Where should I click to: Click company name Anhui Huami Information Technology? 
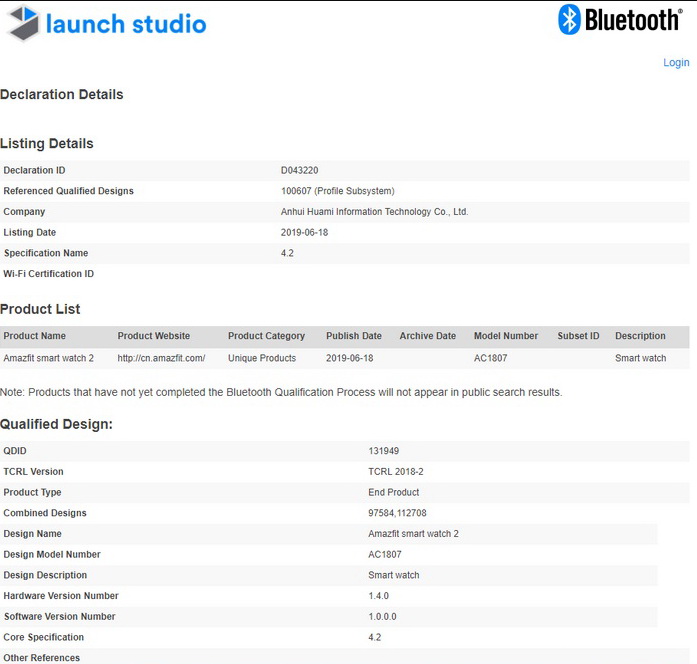point(374,212)
